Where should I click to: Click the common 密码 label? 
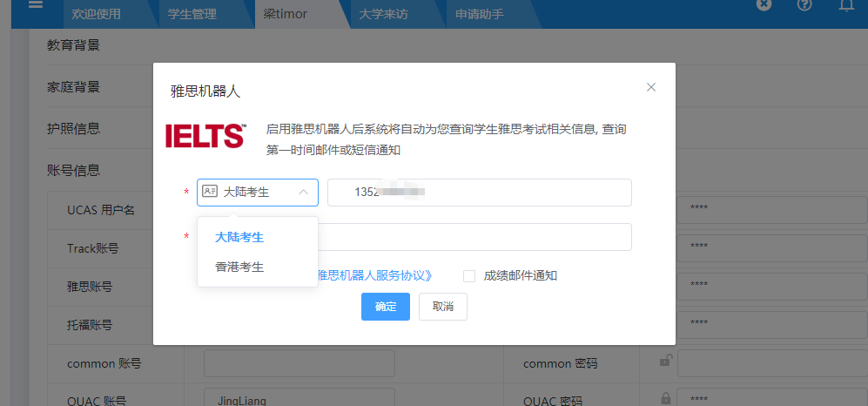560,364
